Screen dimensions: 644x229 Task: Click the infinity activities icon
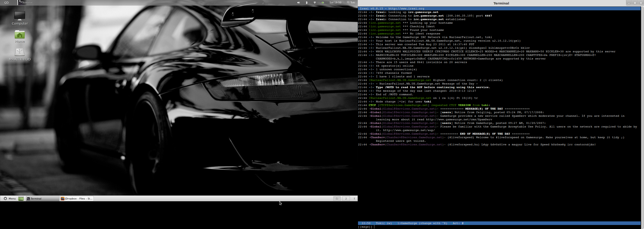pyautogui.click(x=6, y=2)
